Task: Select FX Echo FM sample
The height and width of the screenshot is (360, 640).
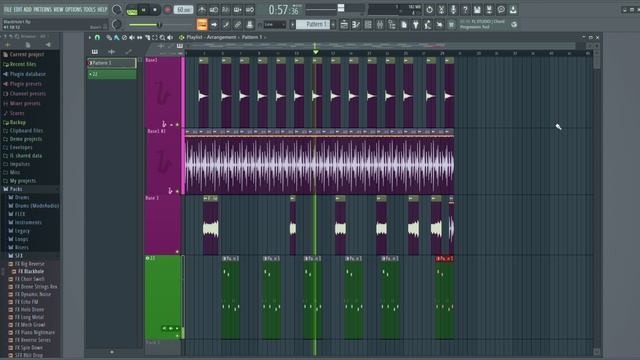Action: pyautogui.click(x=26, y=302)
